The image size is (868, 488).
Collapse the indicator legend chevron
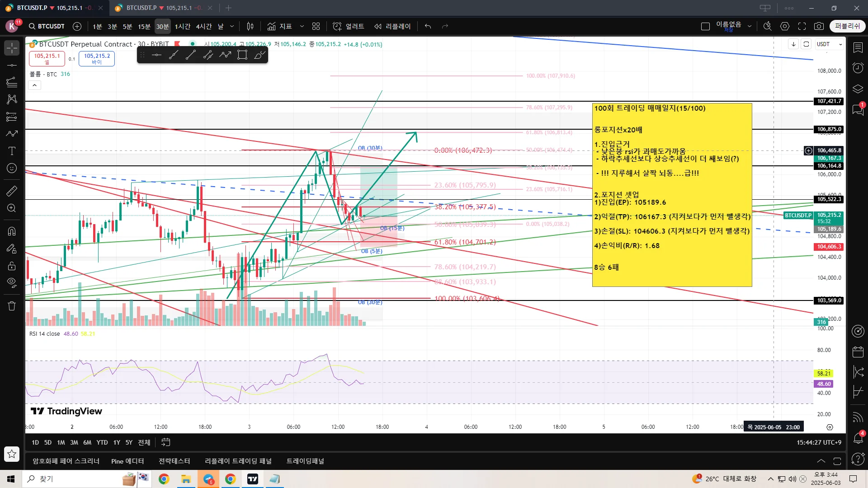tap(34, 85)
